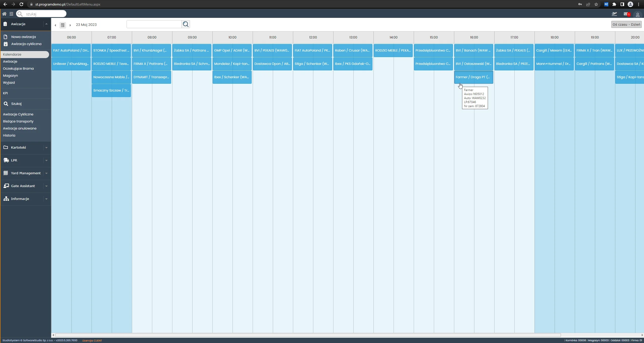
Task: Go to next day arrow
Action: click(70, 25)
